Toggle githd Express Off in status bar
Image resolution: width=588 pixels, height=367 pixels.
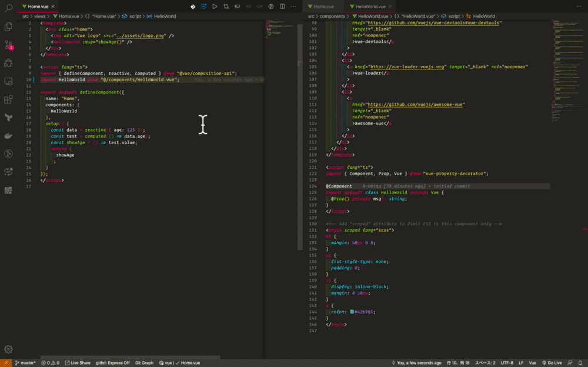pyautogui.click(x=113, y=363)
